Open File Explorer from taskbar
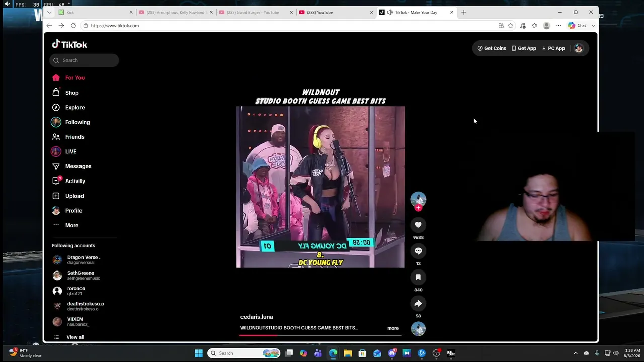 [x=348, y=353]
